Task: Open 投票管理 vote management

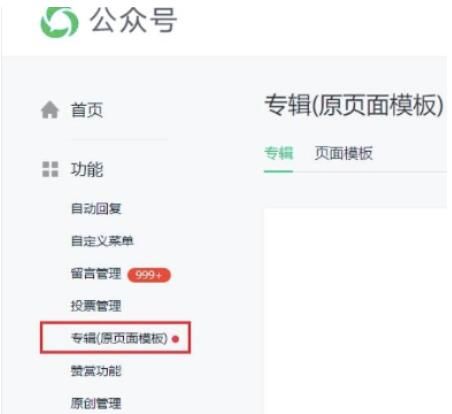Action: [x=96, y=306]
